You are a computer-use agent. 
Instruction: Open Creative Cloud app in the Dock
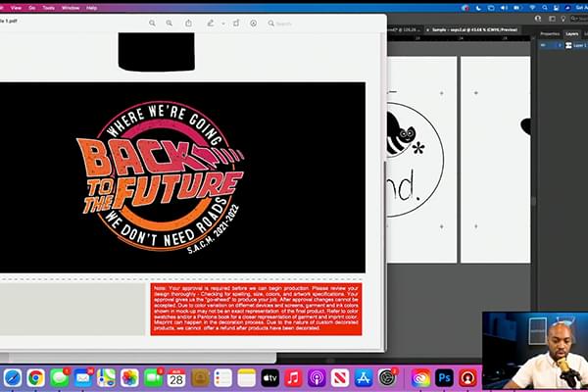tap(421, 377)
